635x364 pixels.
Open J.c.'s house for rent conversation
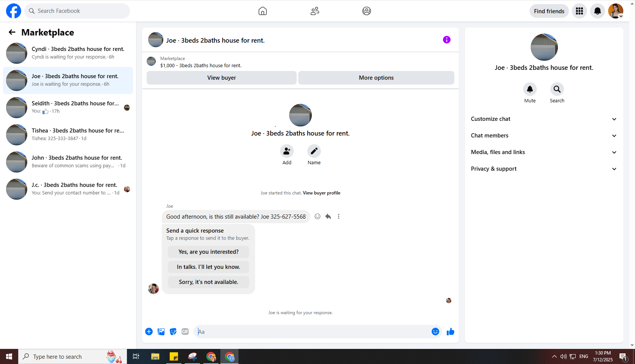pos(68,189)
